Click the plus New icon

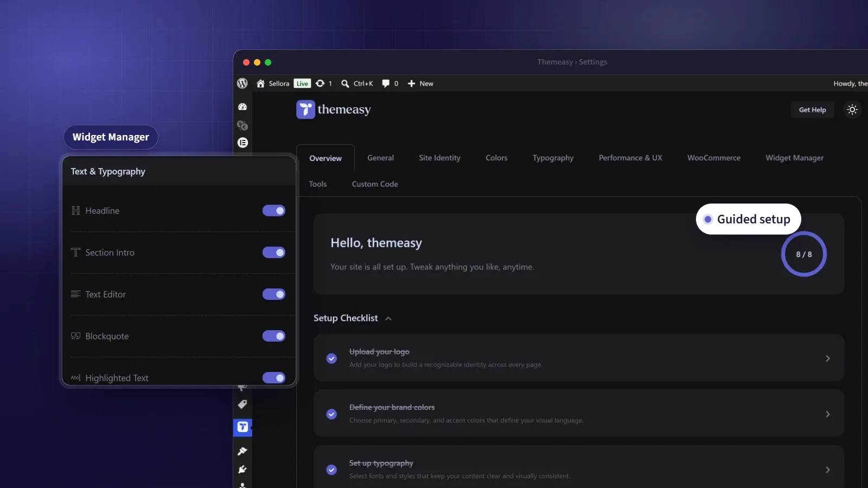[411, 84]
